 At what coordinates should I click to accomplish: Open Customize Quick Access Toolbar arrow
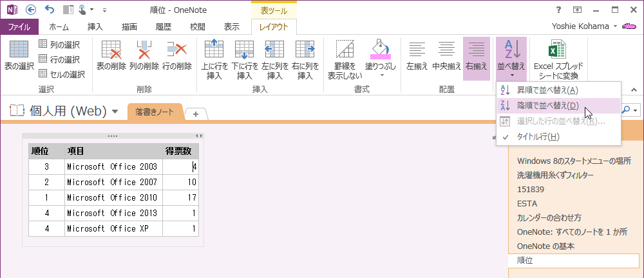[104, 10]
